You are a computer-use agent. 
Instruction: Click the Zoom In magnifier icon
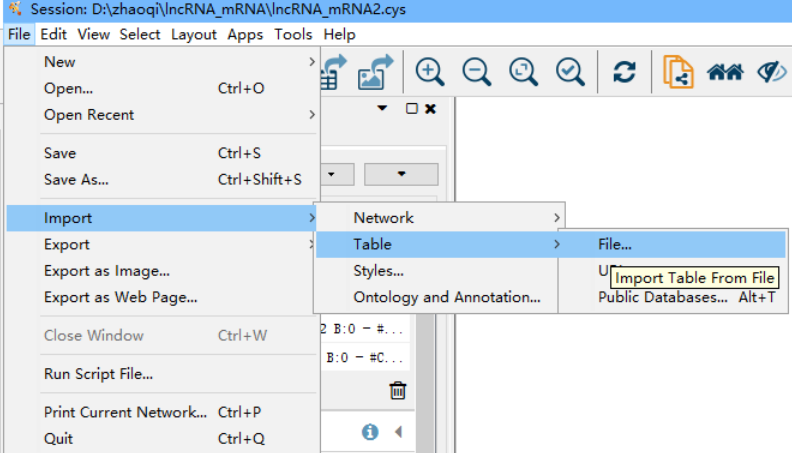pos(430,72)
